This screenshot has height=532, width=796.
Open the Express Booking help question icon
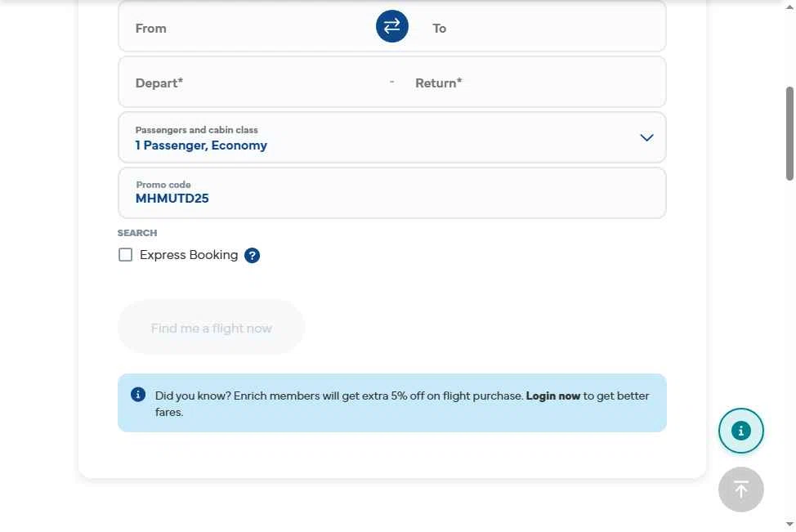[252, 255]
